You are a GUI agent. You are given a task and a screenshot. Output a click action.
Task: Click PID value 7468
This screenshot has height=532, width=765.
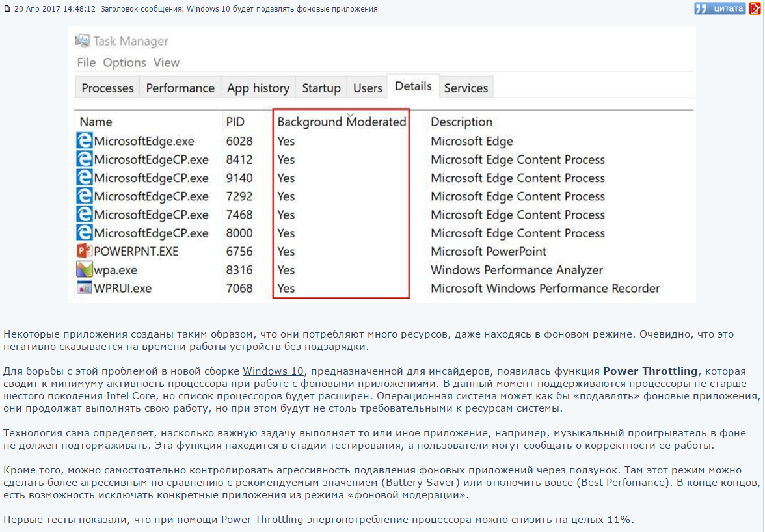click(x=239, y=215)
